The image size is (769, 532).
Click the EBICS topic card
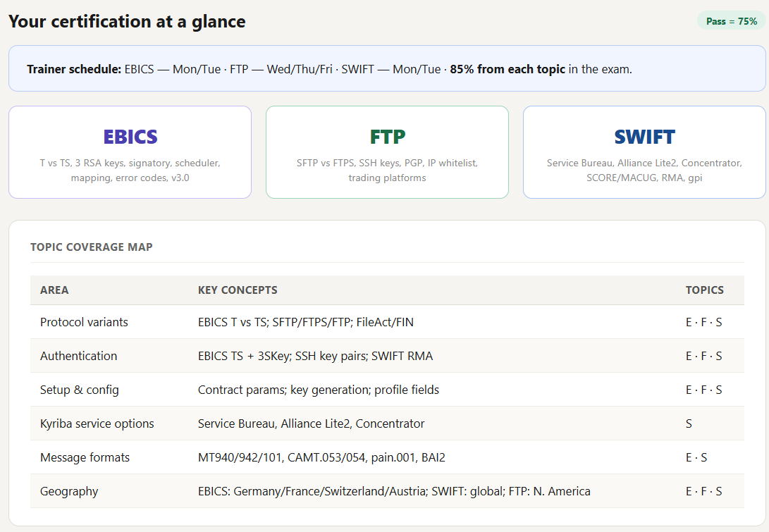click(130, 152)
